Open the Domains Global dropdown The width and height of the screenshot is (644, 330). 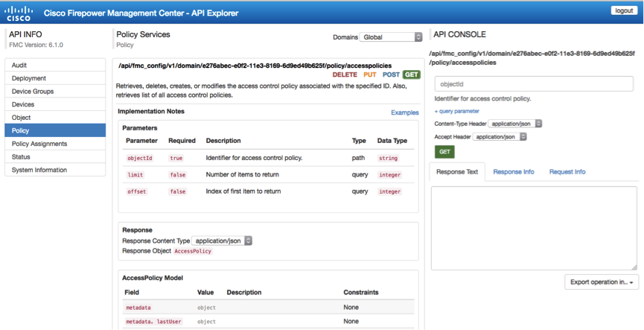coord(391,37)
